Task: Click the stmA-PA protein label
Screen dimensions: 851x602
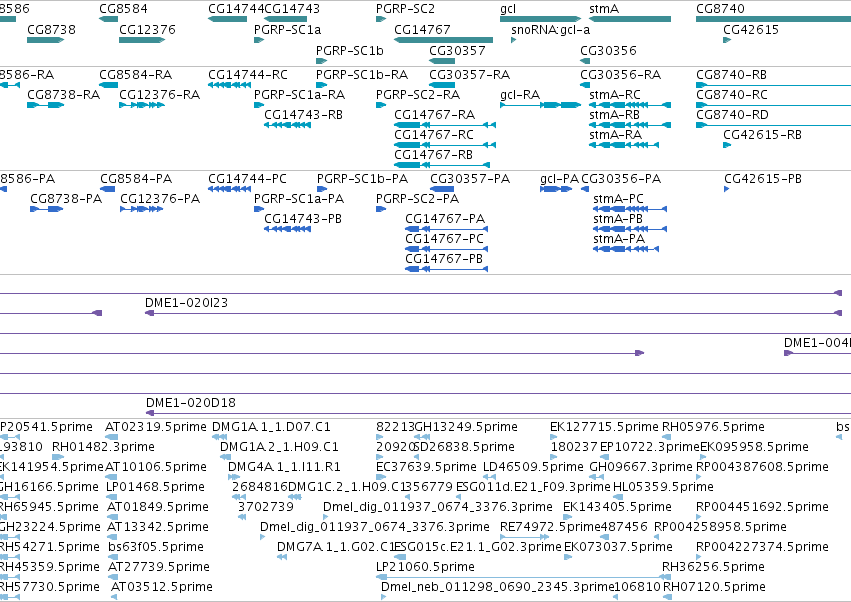Action: pyautogui.click(x=619, y=239)
